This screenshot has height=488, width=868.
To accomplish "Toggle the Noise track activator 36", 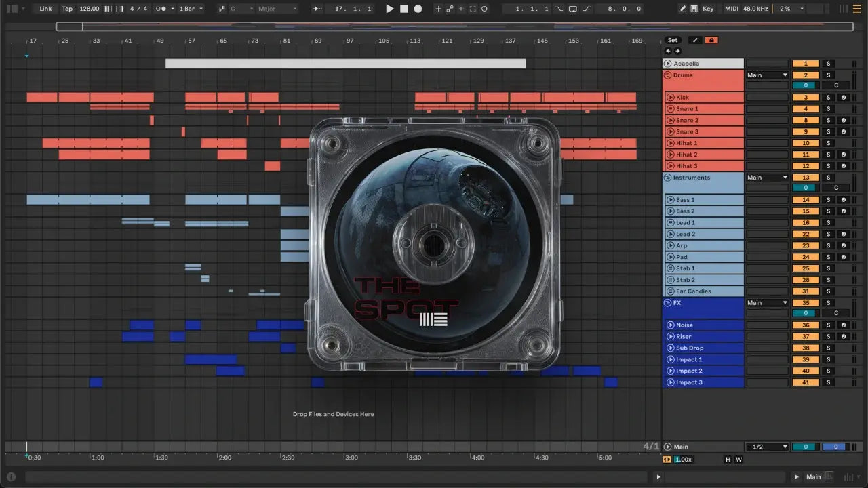I will click(806, 325).
